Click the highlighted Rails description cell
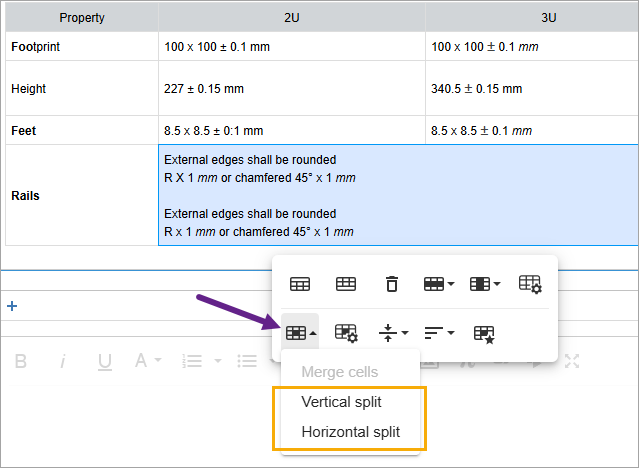Viewport: 639px width, 468px height. point(397,195)
